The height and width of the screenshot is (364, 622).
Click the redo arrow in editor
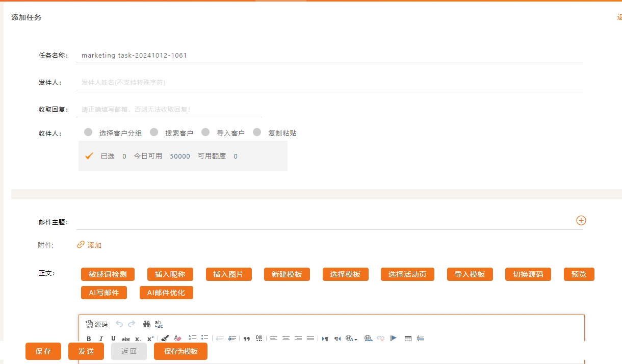tap(132, 324)
